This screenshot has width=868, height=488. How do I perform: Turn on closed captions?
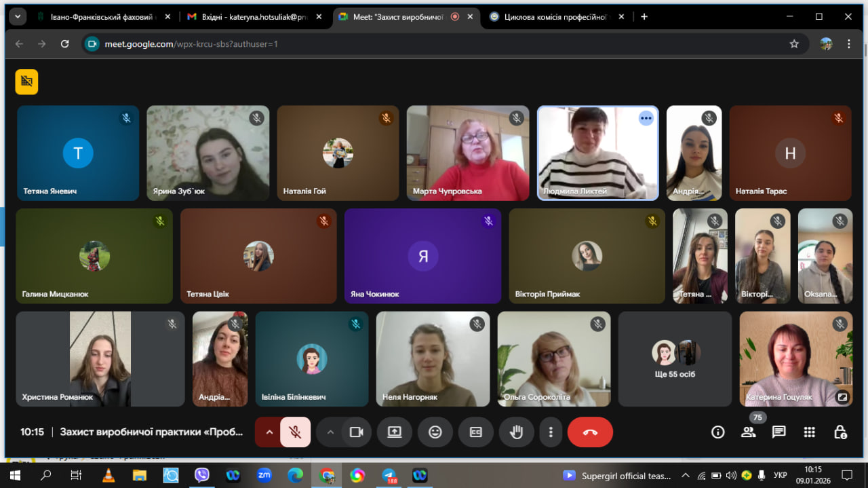point(475,432)
